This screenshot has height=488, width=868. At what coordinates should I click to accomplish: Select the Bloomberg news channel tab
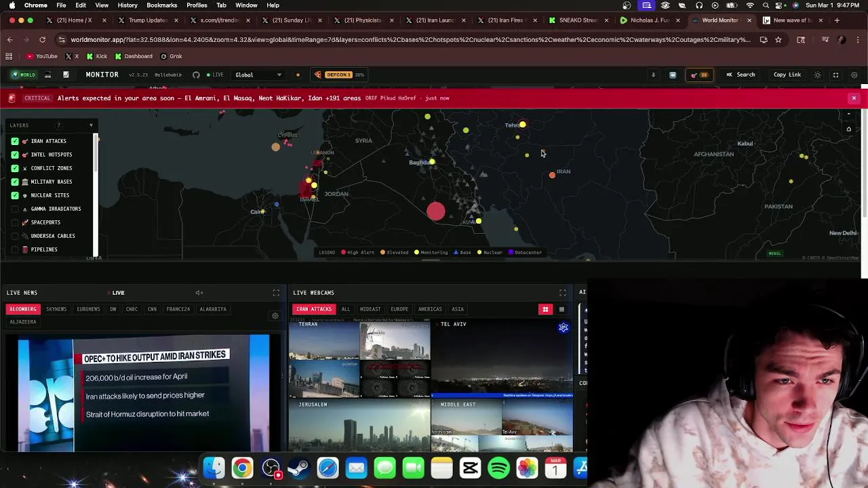[23, 309]
